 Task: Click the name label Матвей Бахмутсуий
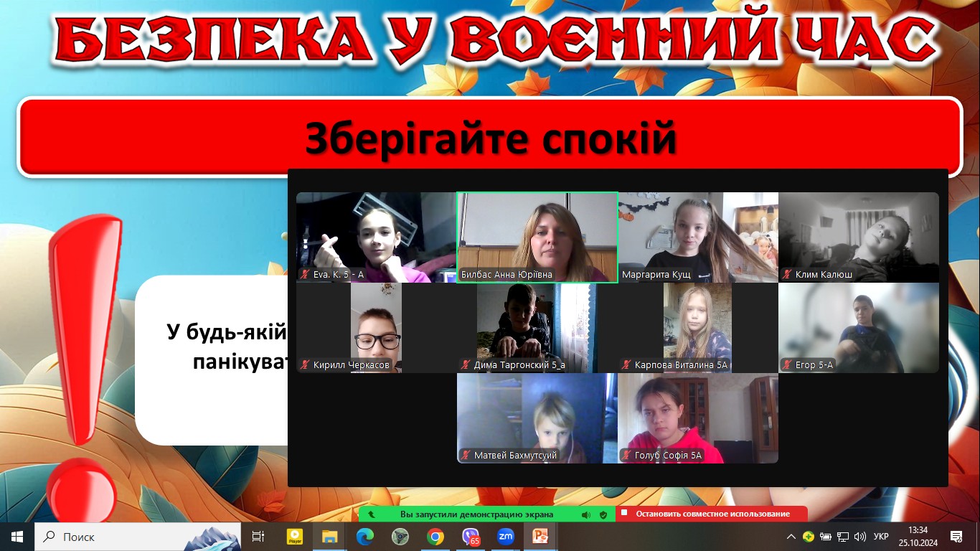point(515,456)
